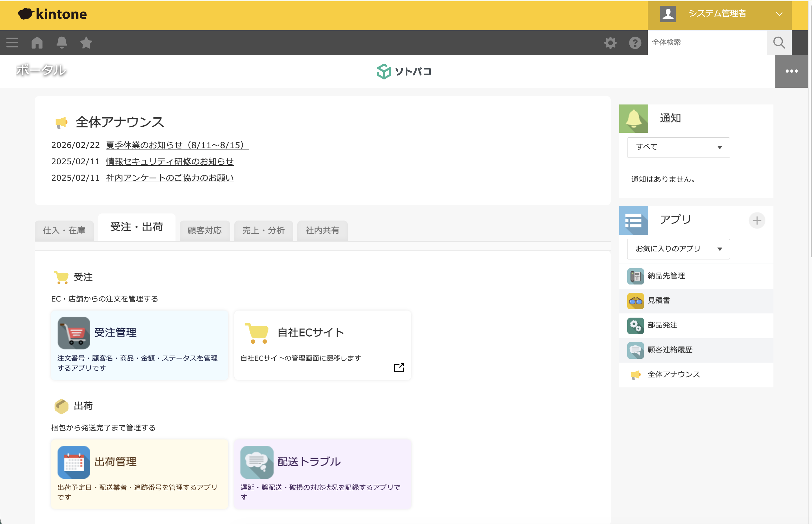Click the 出荷管理 calendar icon

[74, 462]
